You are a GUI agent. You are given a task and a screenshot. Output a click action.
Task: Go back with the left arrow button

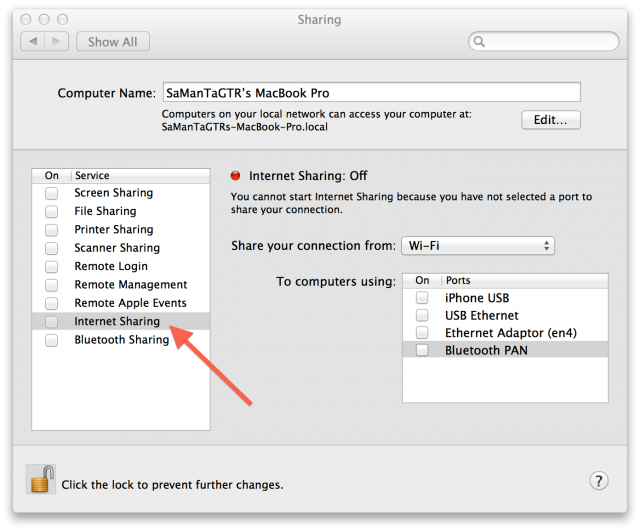coord(34,42)
